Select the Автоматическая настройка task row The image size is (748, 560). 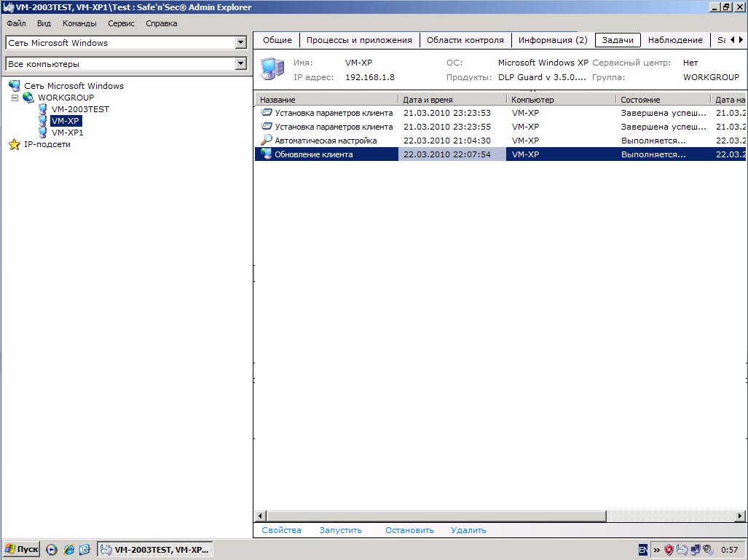point(500,141)
